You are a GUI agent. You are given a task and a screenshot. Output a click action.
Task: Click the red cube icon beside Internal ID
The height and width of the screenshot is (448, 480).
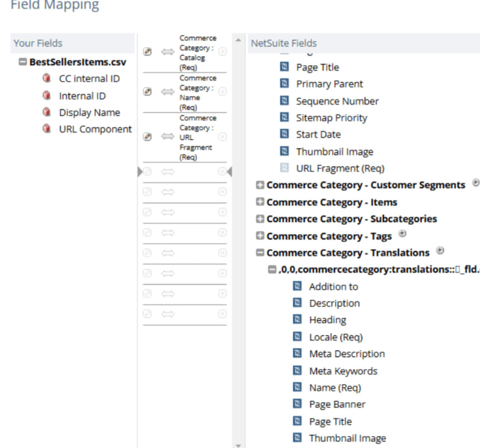(x=46, y=95)
